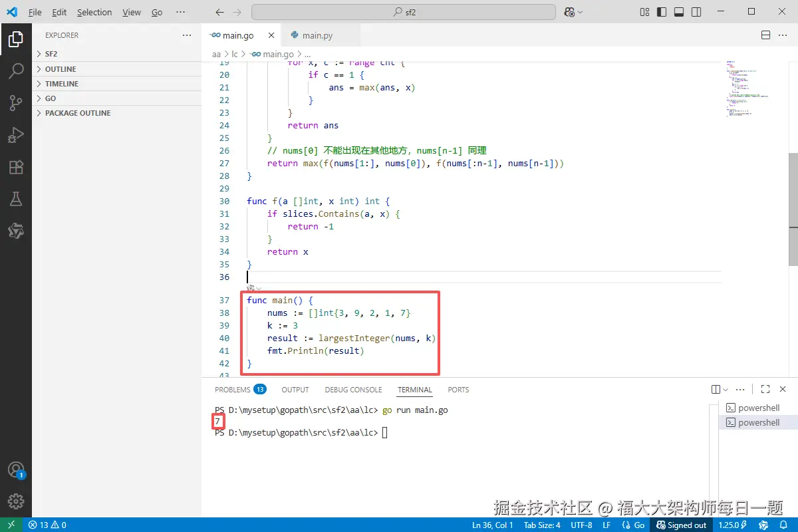This screenshot has width=798, height=532.
Task: Open the split terminal dropdown arrow
Action: click(x=726, y=389)
